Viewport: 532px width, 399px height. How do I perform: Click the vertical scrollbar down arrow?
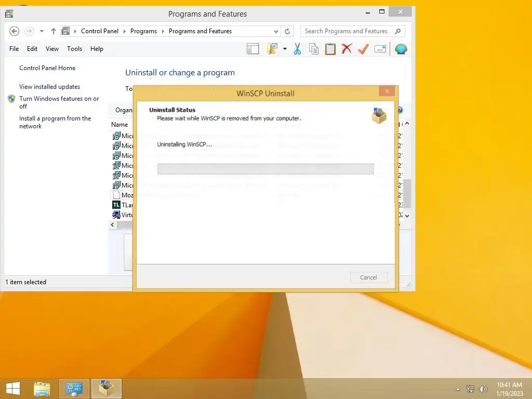tap(407, 216)
